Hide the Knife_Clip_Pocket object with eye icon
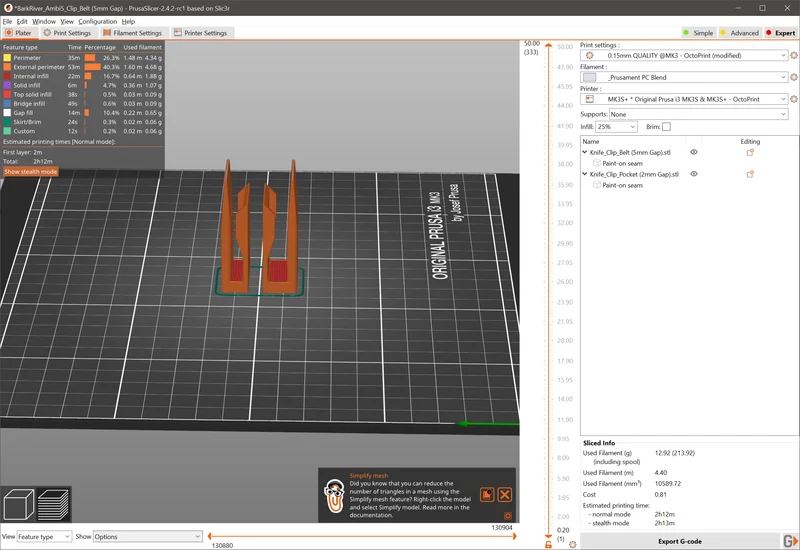Viewport: 800px width, 550px height. click(x=694, y=174)
